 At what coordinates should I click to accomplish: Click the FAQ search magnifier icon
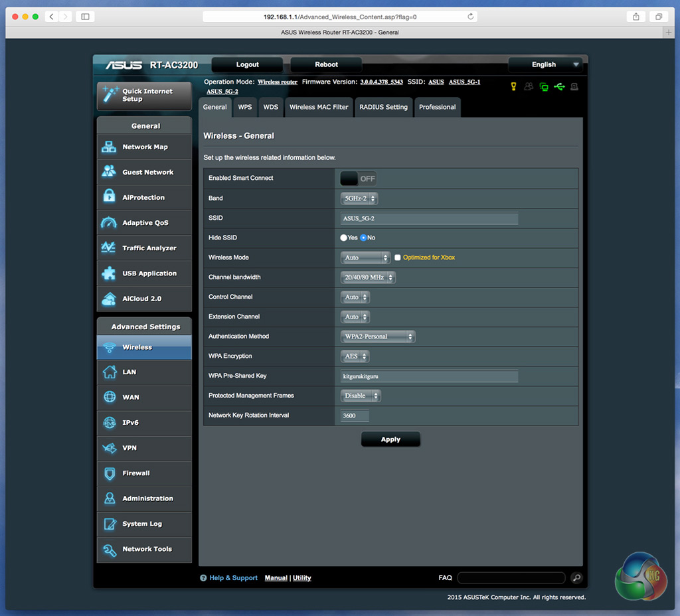[x=576, y=578]
